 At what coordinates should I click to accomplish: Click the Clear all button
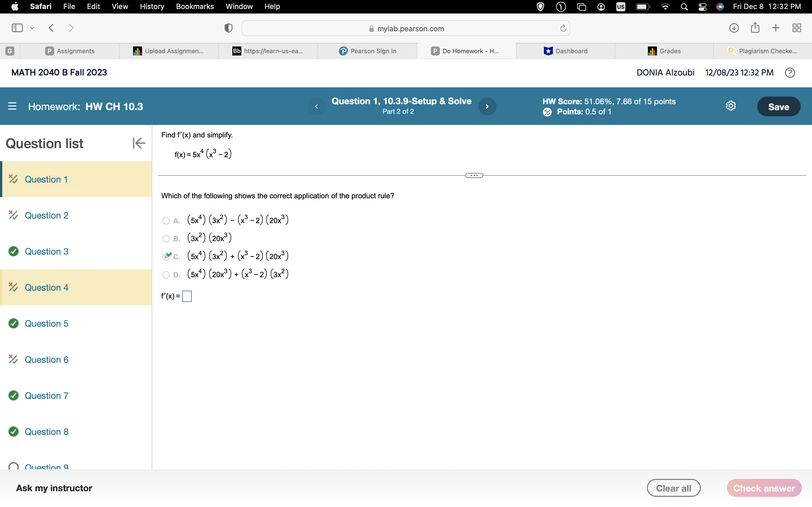(x=673, y=488)
